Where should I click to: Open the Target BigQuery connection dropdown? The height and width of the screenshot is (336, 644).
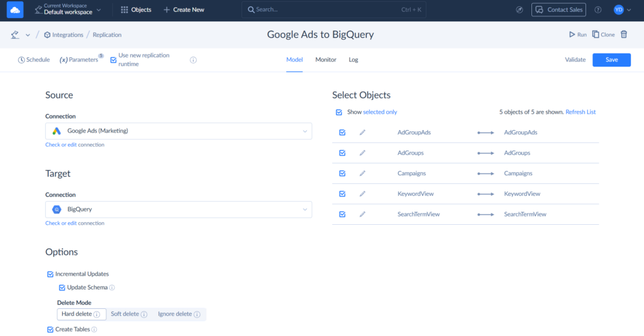point(178,209)
